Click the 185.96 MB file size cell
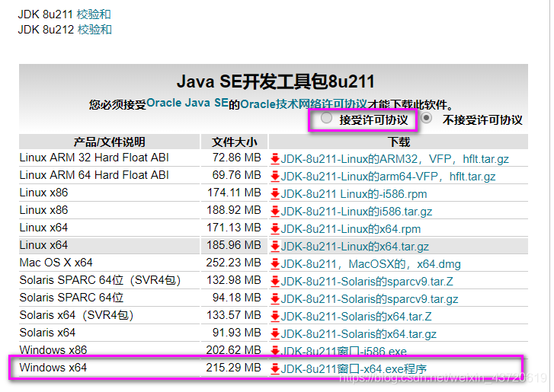554x392 pixels. tap(233, 245)
